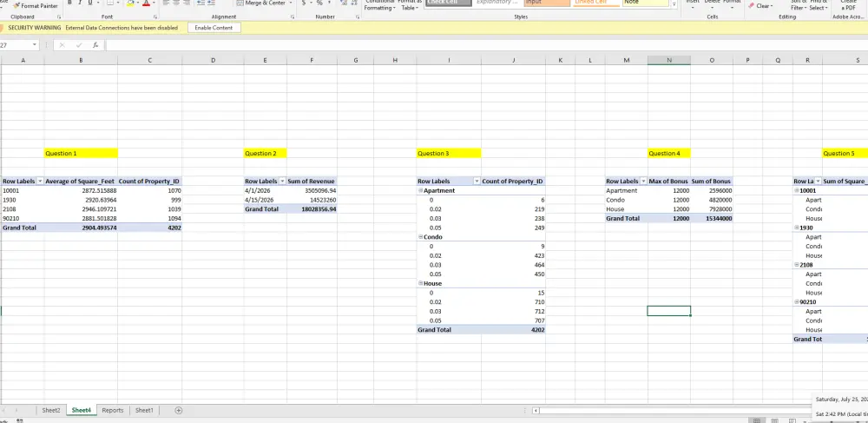Viewport: 868px width, 423px height.
Task: Click the Insert Function fx icon
Action: pyautogui.click(x=95, y=45)
